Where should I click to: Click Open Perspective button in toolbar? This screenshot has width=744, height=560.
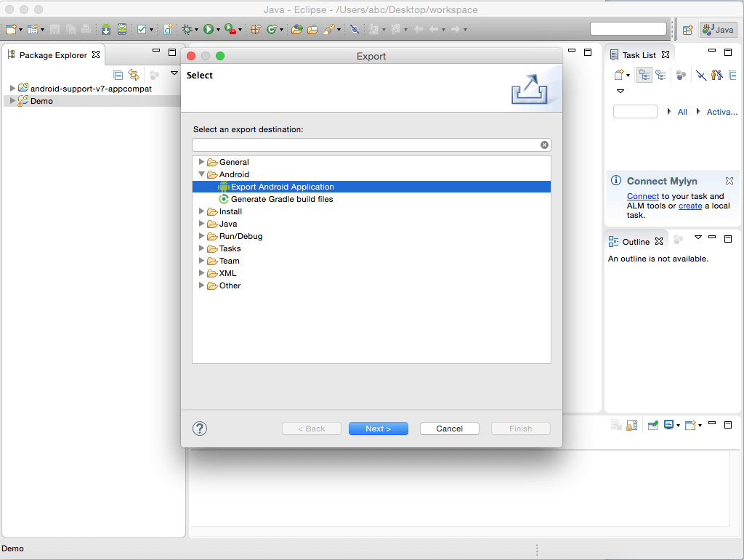pyautogui.click(x=687, y=30)
